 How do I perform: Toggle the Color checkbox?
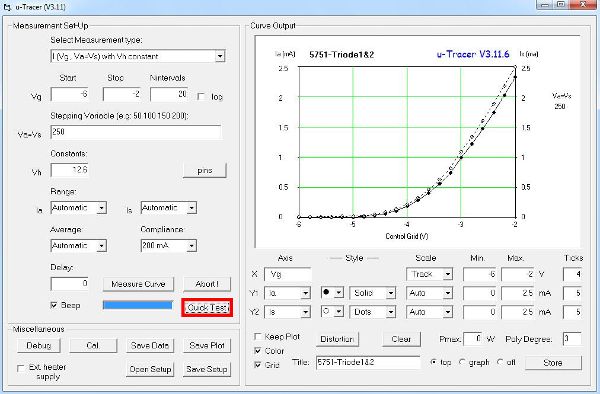(x=258, y=351)
